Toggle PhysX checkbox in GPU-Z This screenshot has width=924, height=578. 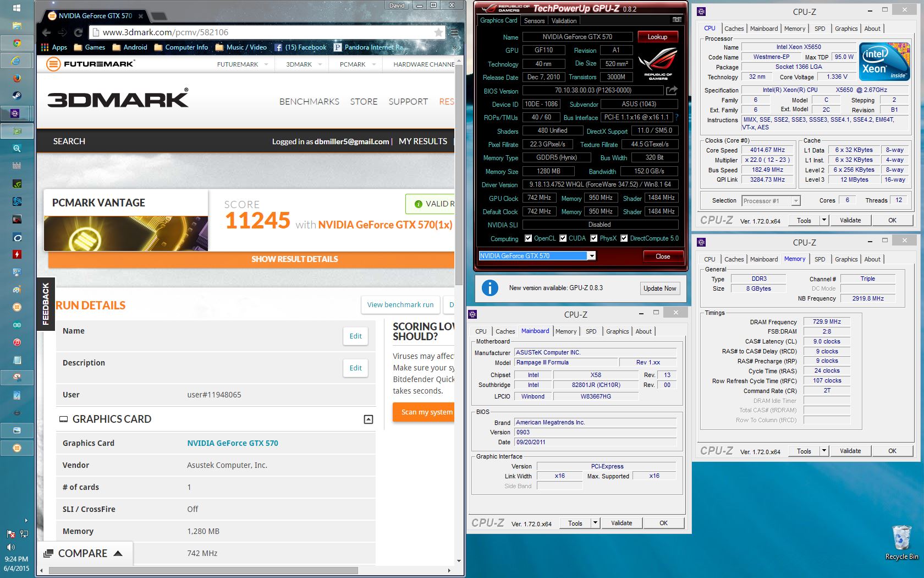(x=593, y=238)
